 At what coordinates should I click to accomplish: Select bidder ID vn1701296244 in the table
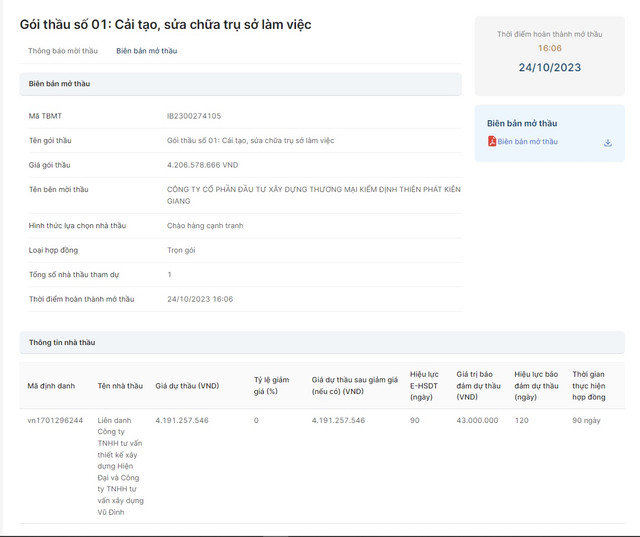tap(55, 421)
